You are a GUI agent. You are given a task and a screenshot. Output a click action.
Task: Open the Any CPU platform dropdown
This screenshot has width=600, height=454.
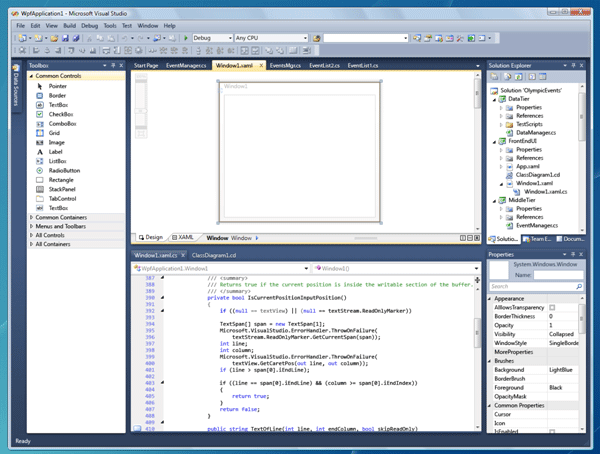pos(270,37)
